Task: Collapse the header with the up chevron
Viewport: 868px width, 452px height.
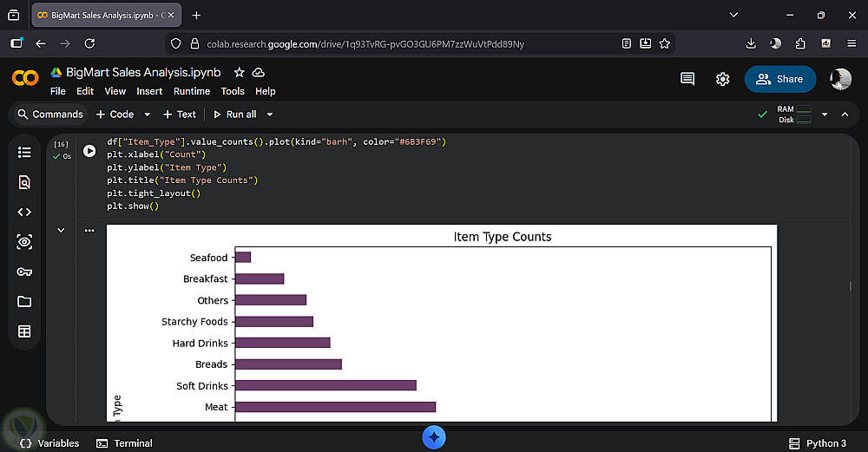Action: click(x=845, y=115)
